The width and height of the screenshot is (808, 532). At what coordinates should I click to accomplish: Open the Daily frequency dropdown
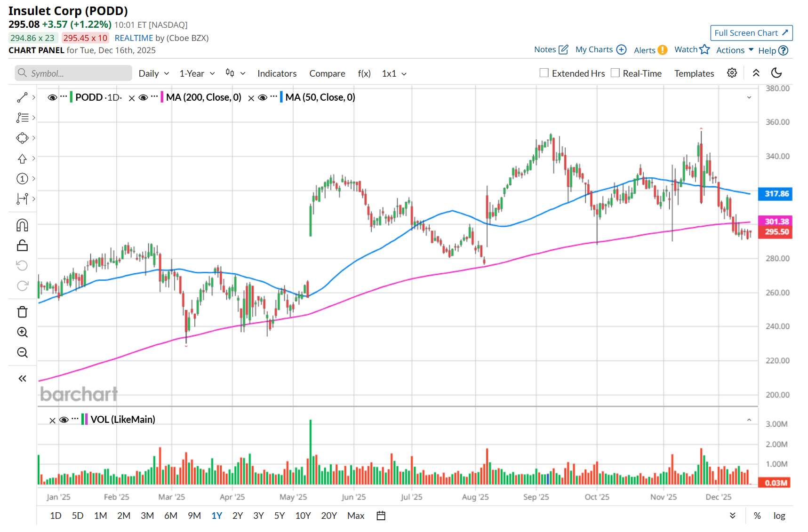[153, 73]
